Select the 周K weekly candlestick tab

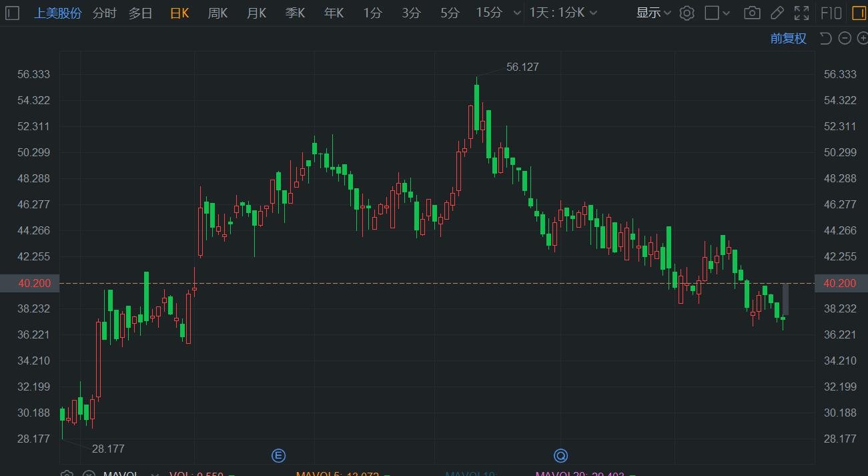[x=218, y=13]
